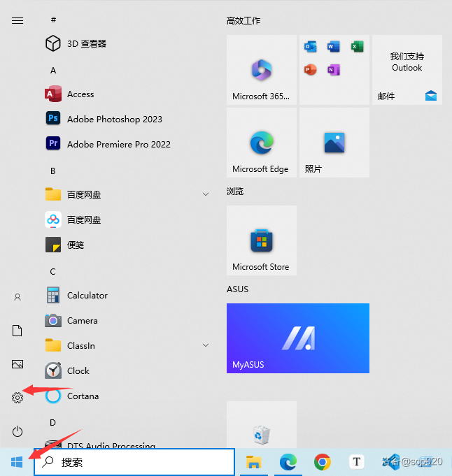
Task: Open Settings gear in Start sidebar
Action: click(17, 398)
